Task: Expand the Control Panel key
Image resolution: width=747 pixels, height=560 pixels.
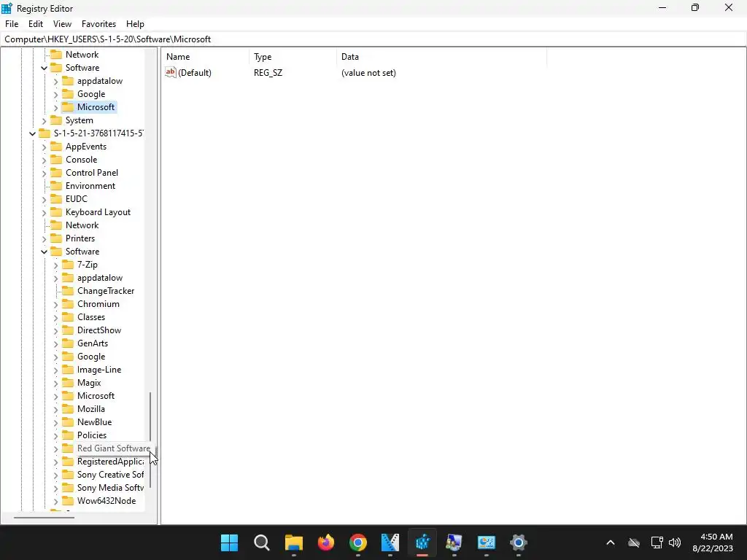Action: coord(44,174)
